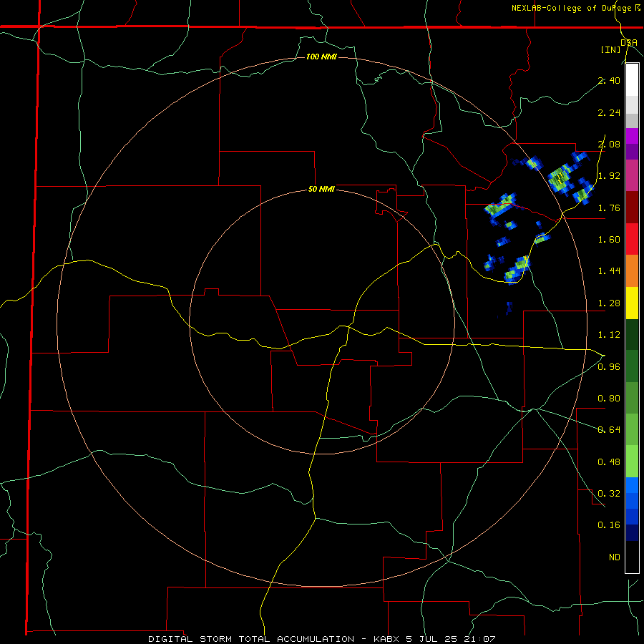644x644 pixels.
Task: Click the 0.48 legend value
Action: (x=609, y=462)
